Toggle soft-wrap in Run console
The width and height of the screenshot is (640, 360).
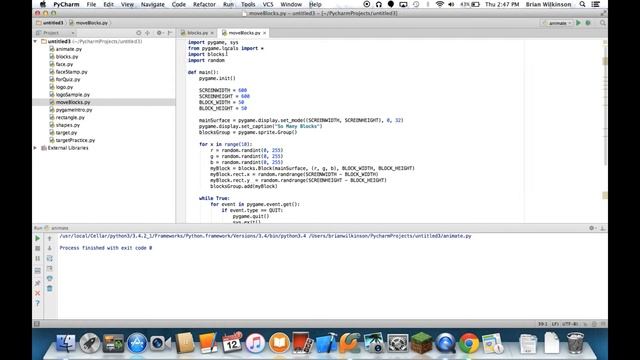pos(50,258)
